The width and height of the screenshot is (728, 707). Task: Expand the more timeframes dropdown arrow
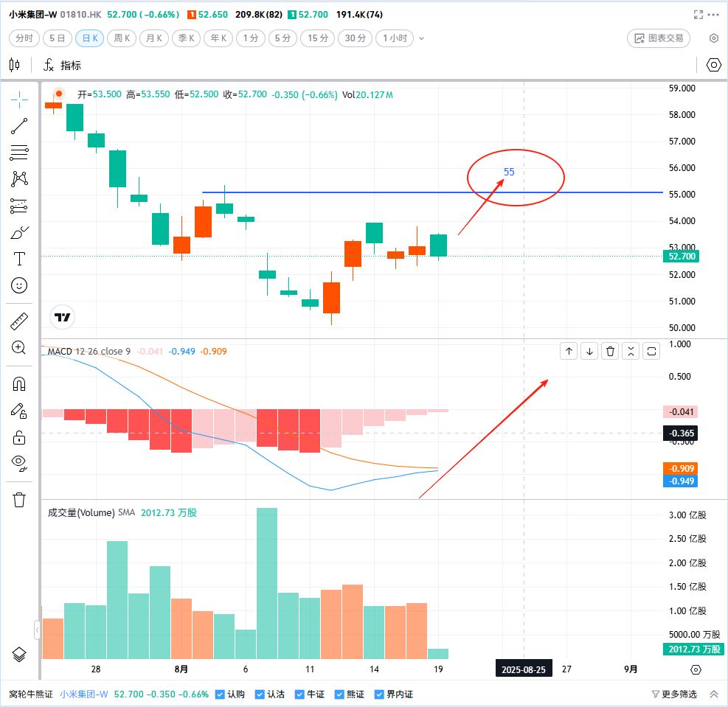[422, 38]
